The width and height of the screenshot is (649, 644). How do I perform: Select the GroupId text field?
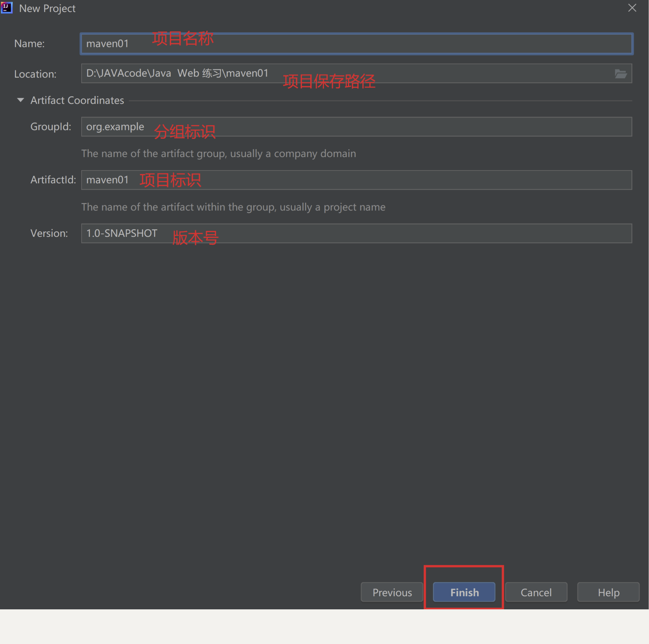pos(355,126)
